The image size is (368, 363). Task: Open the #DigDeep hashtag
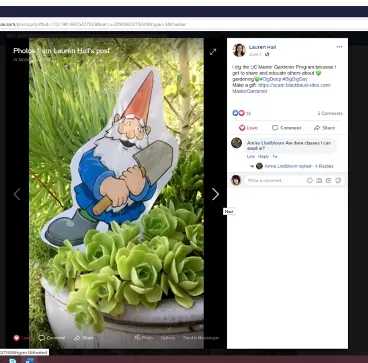point(271,79)
